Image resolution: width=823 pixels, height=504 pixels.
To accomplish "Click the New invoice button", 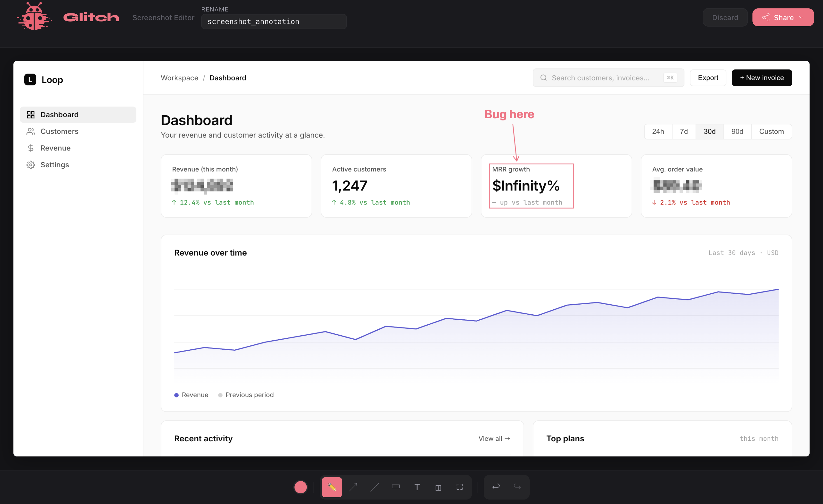I will pos(761,78).
